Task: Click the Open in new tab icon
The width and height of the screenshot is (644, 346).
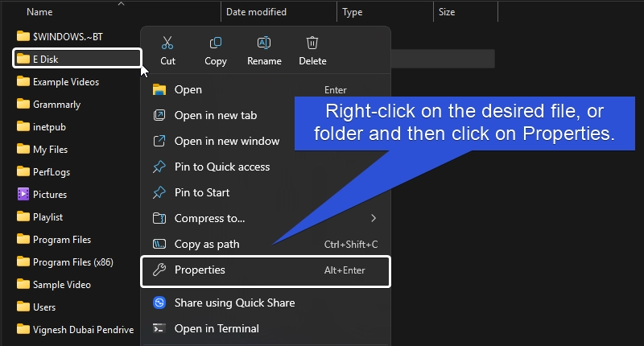Action: [159, 115]
